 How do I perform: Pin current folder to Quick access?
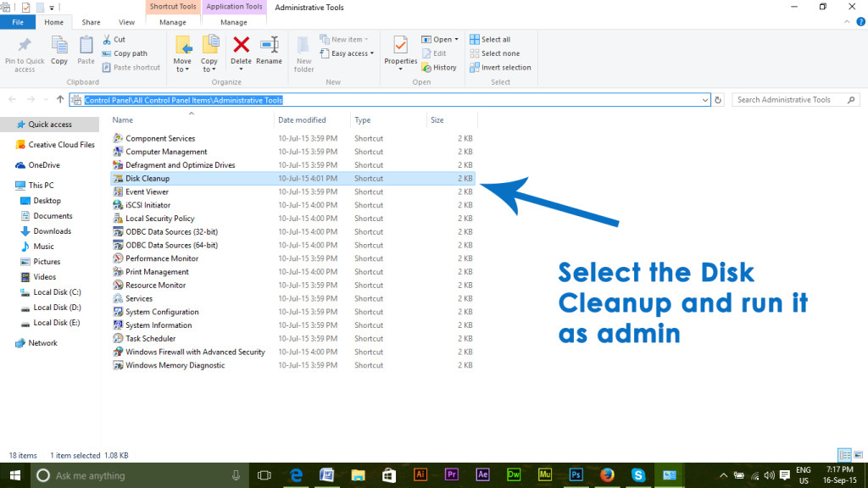coord(24,53)
